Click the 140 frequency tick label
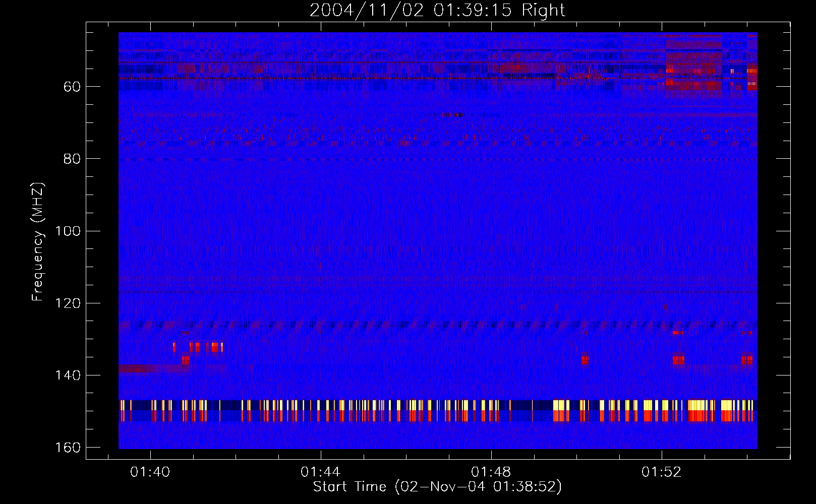This screenshot has height=504, width=816. (x=68, y=375)
